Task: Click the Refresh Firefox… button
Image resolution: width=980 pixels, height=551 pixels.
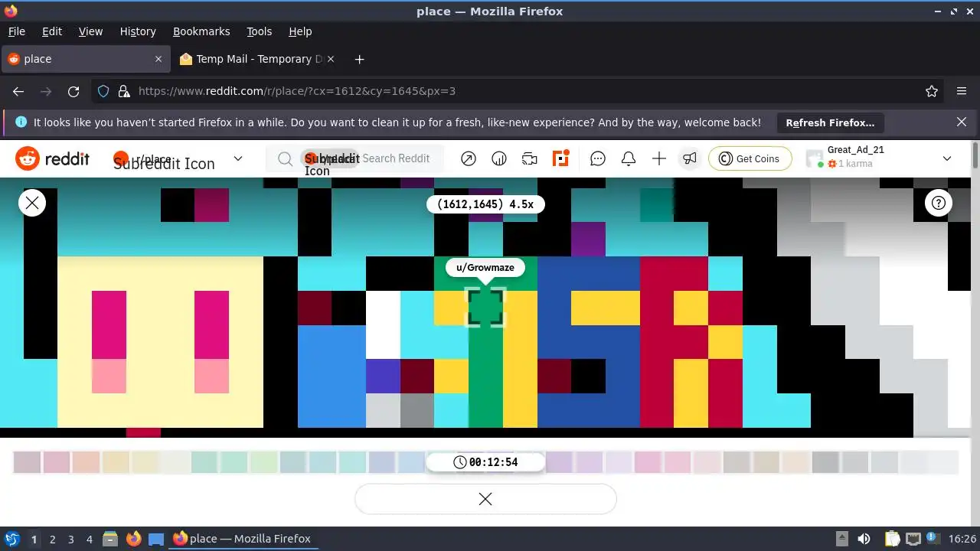Action: coord(830,122)
